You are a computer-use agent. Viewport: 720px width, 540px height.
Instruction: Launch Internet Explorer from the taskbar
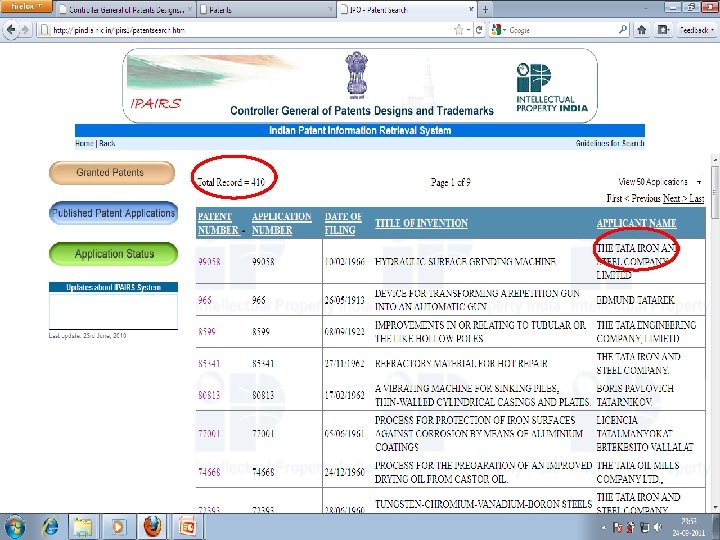(x=50, y=527)
